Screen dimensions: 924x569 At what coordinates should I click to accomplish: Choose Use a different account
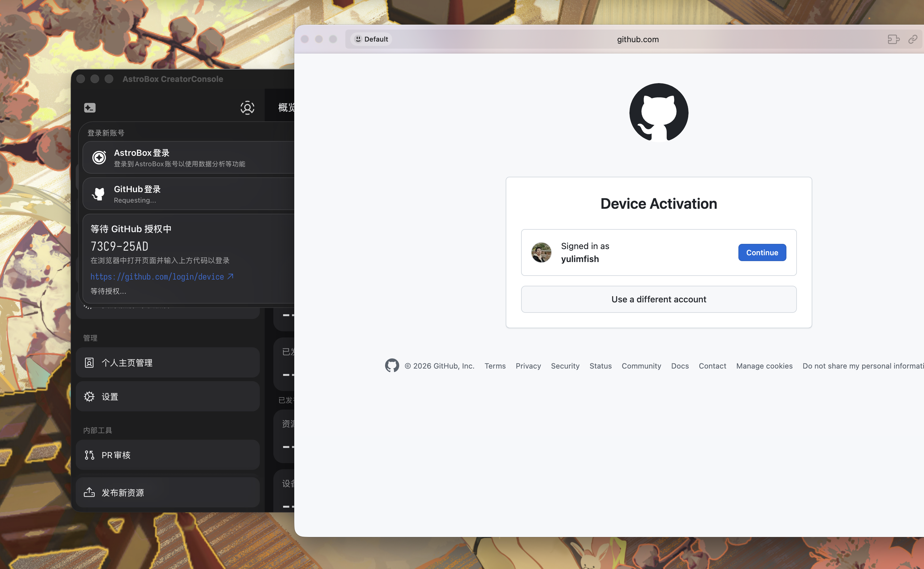659,299
